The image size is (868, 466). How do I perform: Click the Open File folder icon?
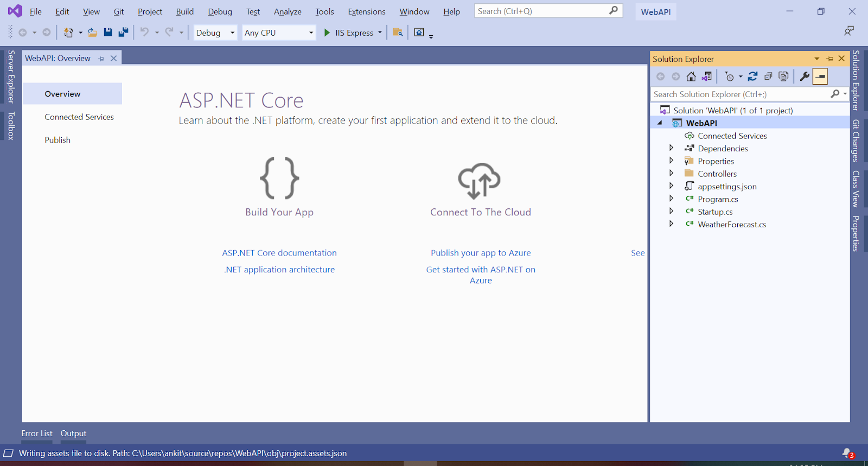(x=92, y=33)
